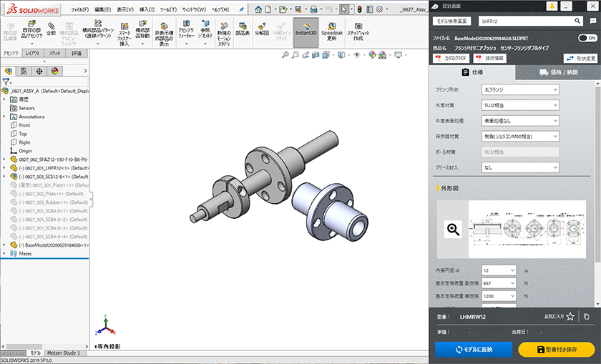Toggle the ON switch beside the file name
The width and height of the screenshot is (601, 364).
tap(587, 38)
